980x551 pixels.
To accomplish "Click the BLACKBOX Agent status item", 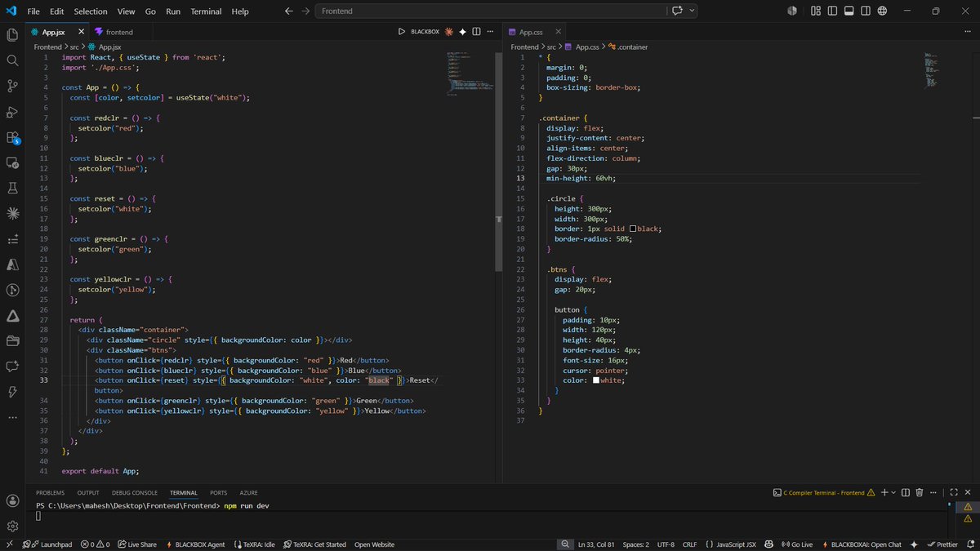I will click(194, 544).
